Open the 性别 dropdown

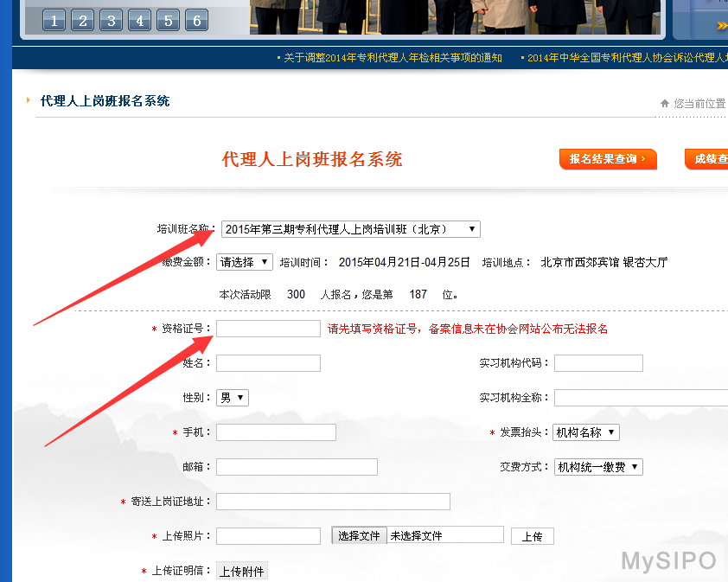[x=232, y=398]
